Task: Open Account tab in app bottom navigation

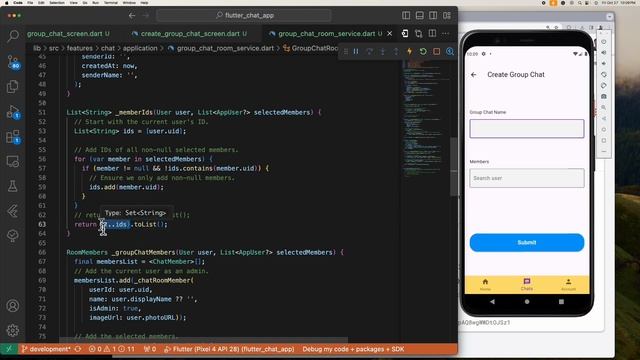Action: click(x=568, y=284)
